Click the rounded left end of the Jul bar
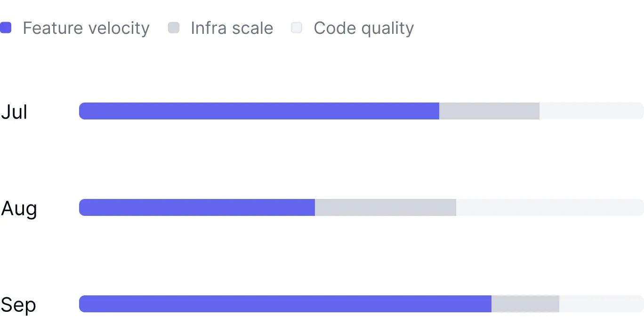Image resolution: width=644 pixels, height=333 pixels. [x=82, y=111]
